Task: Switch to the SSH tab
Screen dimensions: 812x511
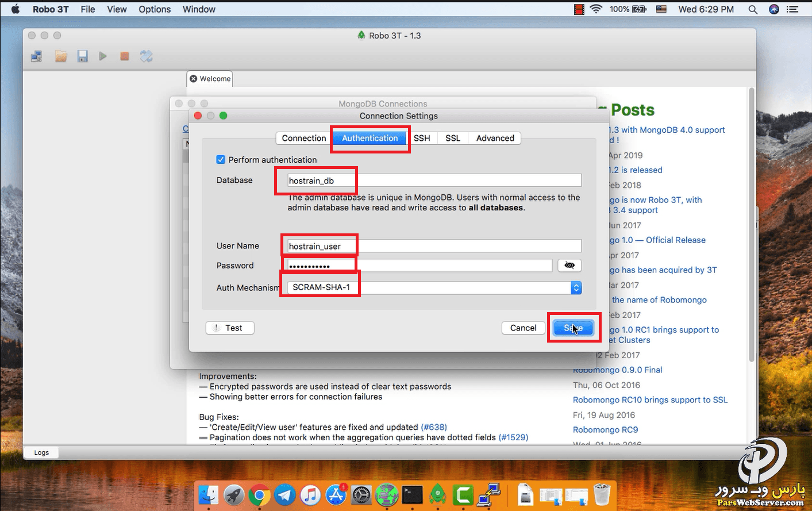Action: point(422,138)
